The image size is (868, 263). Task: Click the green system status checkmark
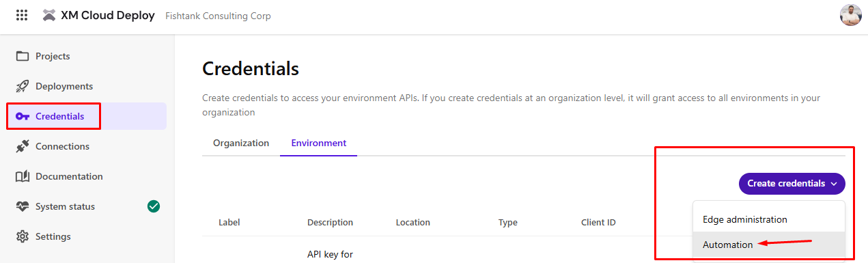click(154, 206)
